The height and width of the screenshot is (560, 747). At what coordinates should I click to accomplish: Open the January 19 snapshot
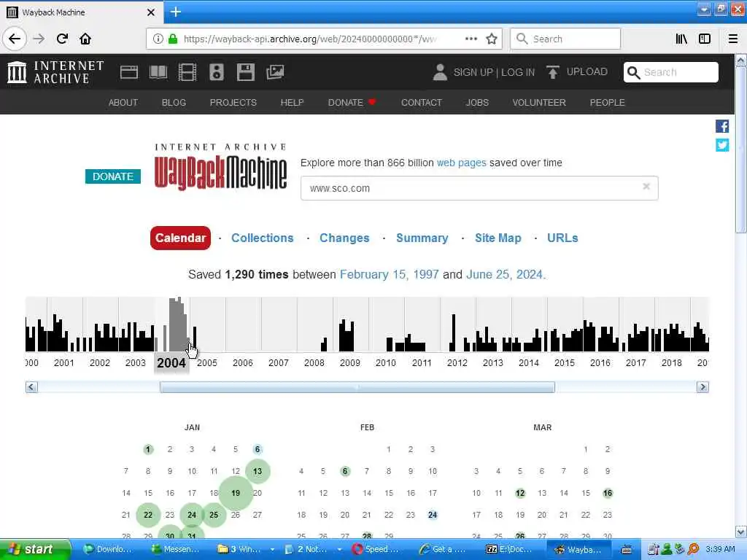point(236,493)
